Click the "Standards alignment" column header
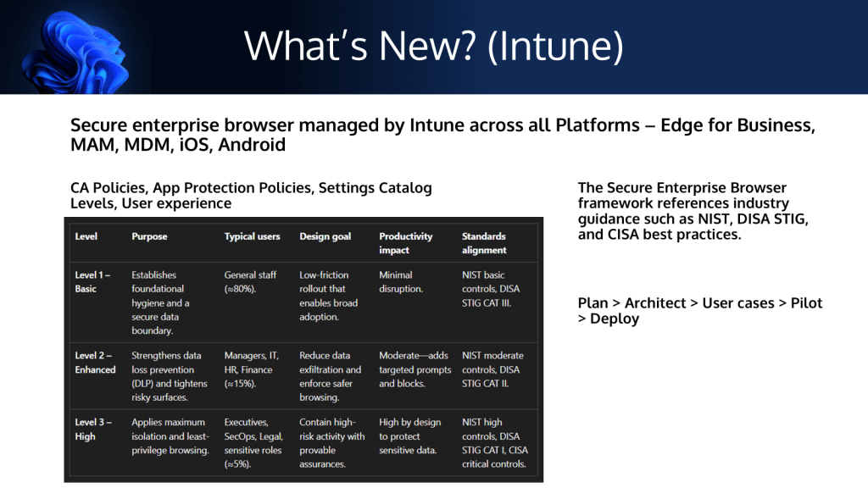The height and width of the screenshot is (488, 868). (484, 243)
